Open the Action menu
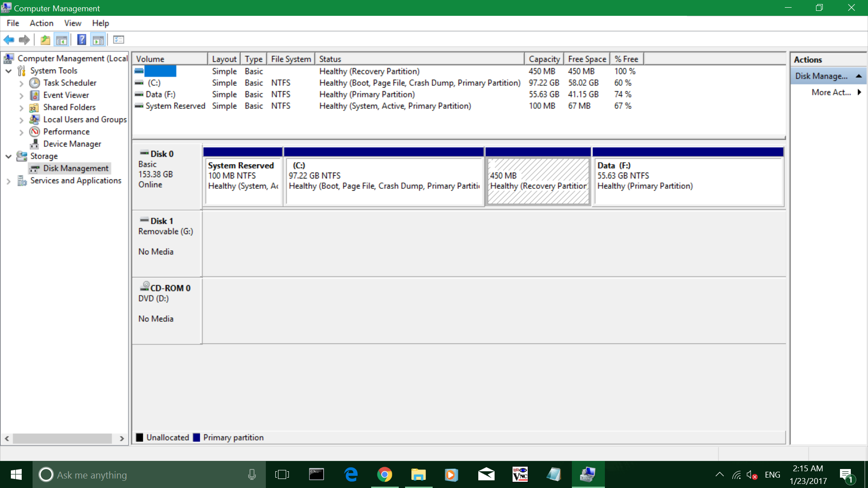Image resolution: width=868 pixels, height=488 pixels. pyautogui.click(x=41, y=23)
